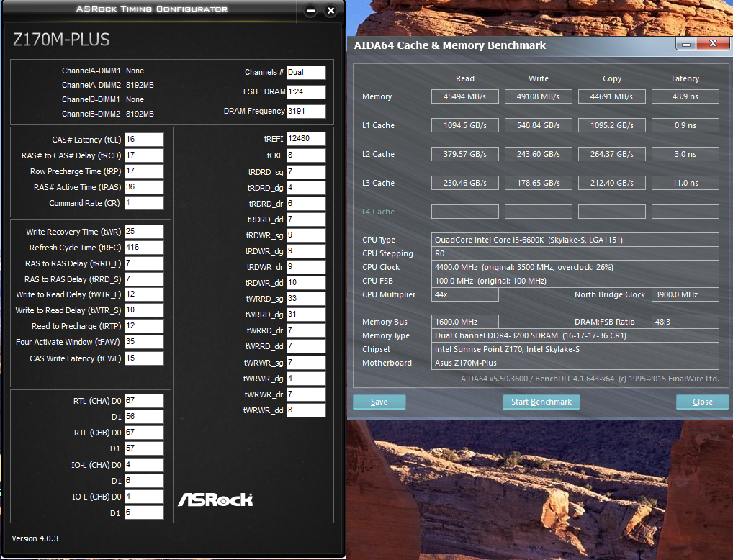This screenshot has width=733, height=560.
Task: Click the tRRD_S RAS to RAS Delay field
Action: [144, 279]
